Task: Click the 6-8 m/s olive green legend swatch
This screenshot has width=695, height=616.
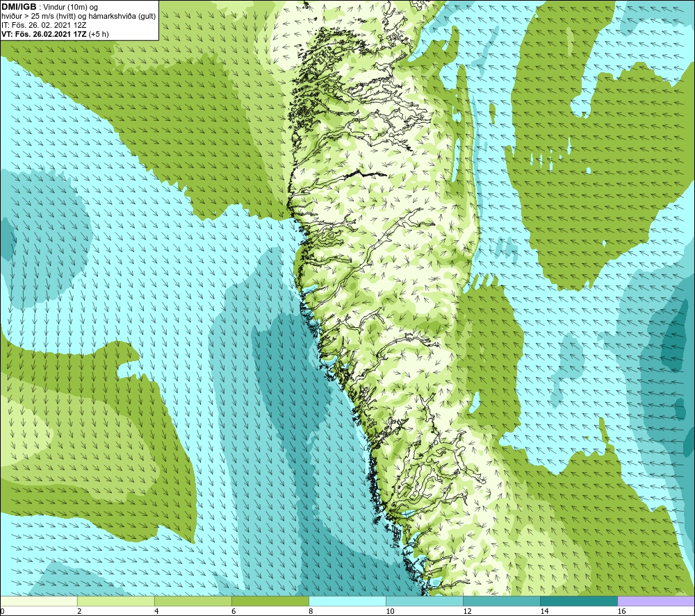Action: click(270, 601)
